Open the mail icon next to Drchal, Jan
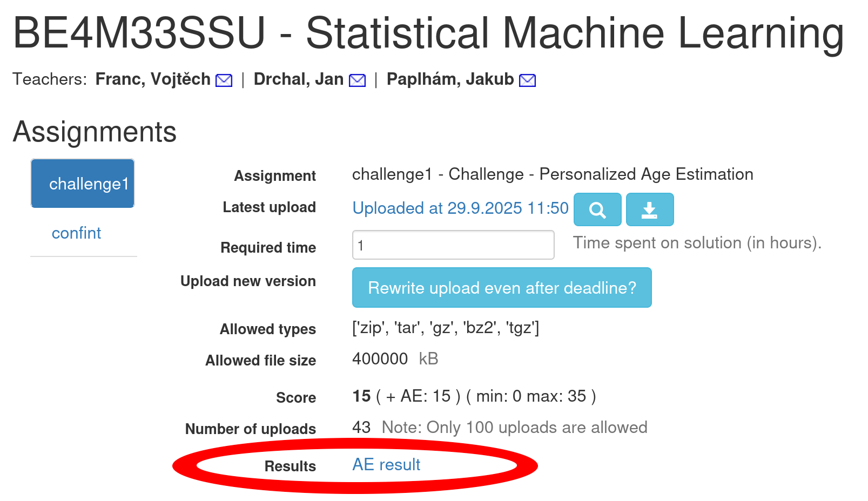The width and height of the screenshot is (868, 501). point(357,80)
